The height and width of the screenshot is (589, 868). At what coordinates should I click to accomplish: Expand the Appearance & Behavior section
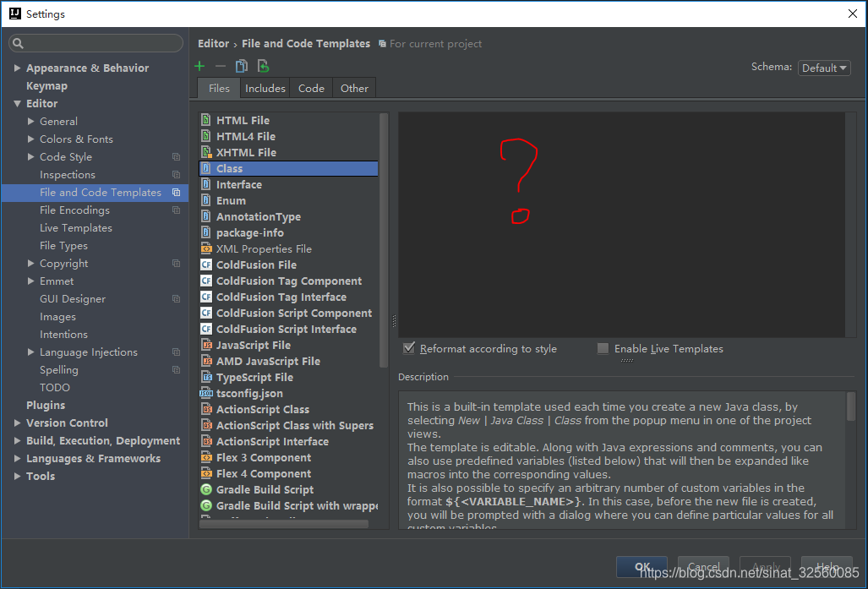coord(17,68)
